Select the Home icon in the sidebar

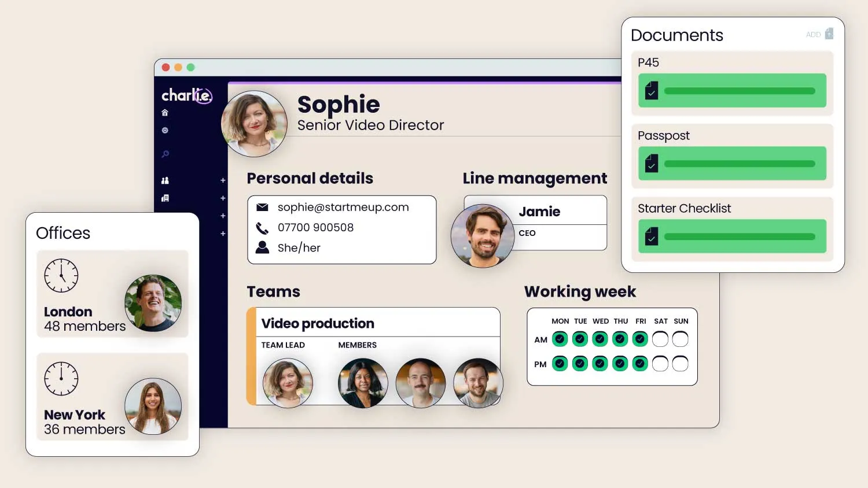[165, 112]
